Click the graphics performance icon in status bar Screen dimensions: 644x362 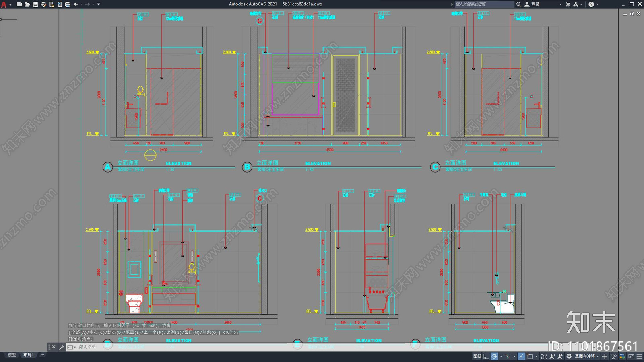point(622,356)
